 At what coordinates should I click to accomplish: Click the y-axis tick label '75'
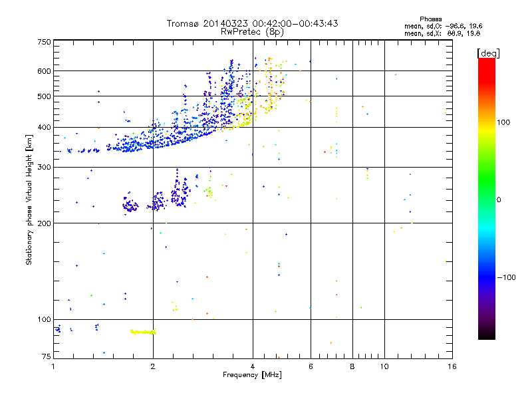pos(47,356)
